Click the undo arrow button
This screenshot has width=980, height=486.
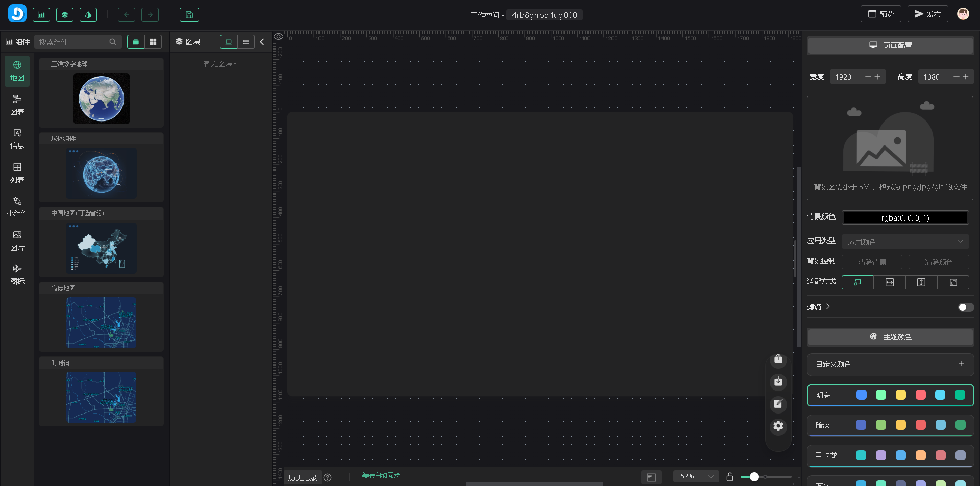127,15
